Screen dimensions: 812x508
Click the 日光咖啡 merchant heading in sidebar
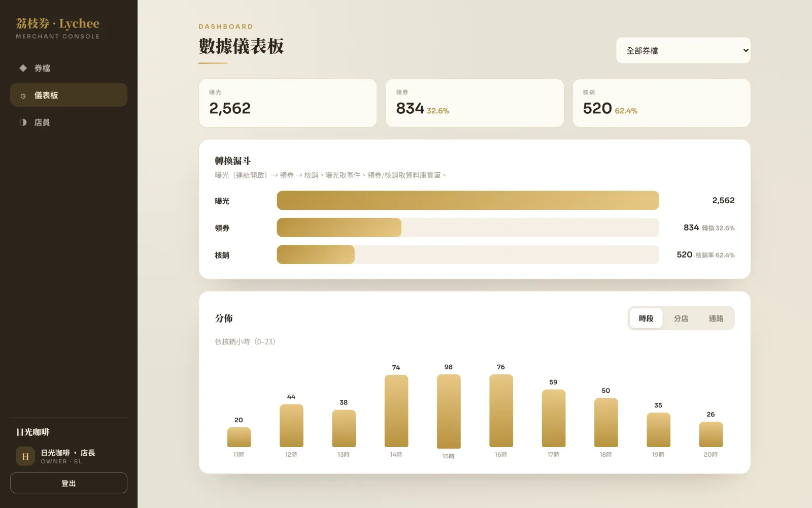pyautogui.click(x=33, y=432)
